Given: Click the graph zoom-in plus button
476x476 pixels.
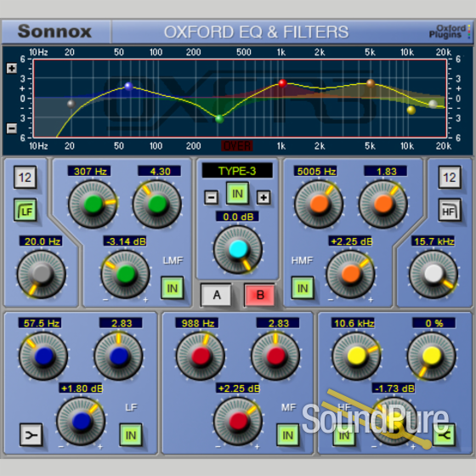Looking at the screenshot, I should tap(12, 68).
